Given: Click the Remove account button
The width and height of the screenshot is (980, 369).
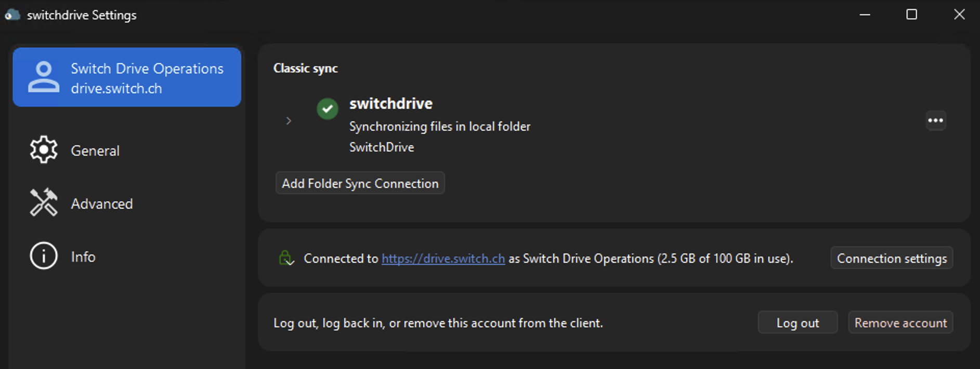Looking at the screenshot, I should click(x=900, y=323).
